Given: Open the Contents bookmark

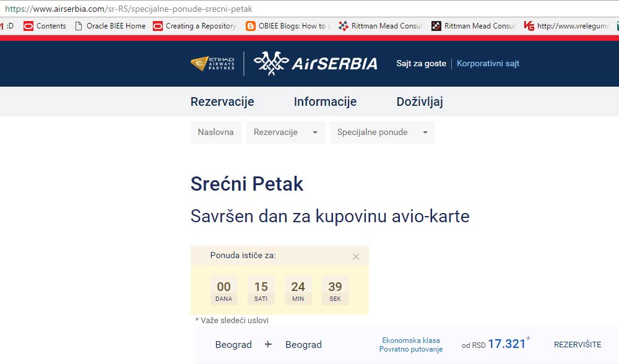Looking at the screenshot, I should (45, 26).
